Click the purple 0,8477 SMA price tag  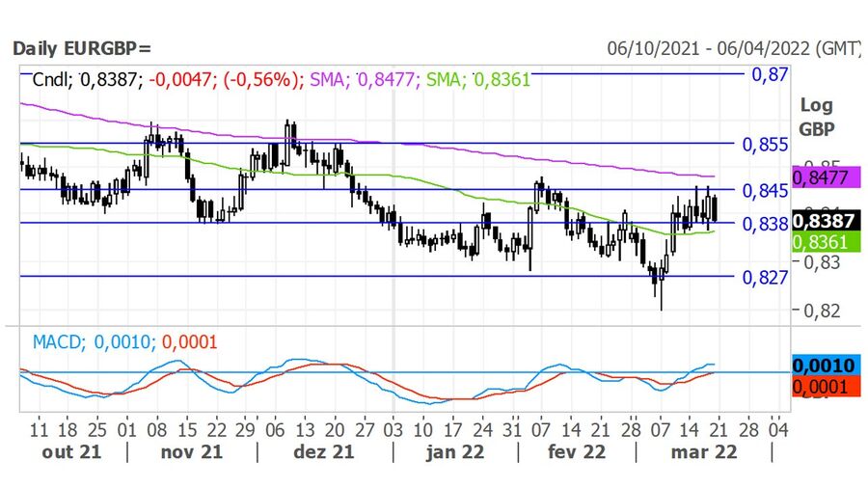point(826,177)
